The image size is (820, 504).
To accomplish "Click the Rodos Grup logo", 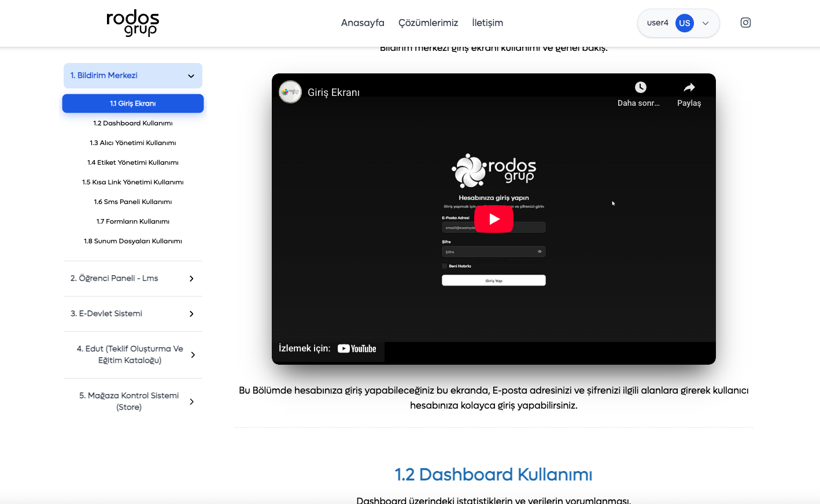I will [x=132, y=23].
